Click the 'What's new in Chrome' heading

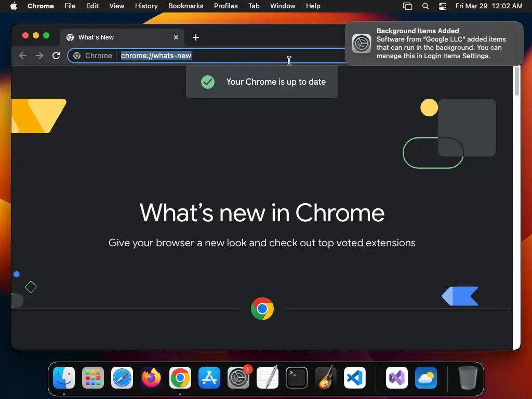coord(262,213)
